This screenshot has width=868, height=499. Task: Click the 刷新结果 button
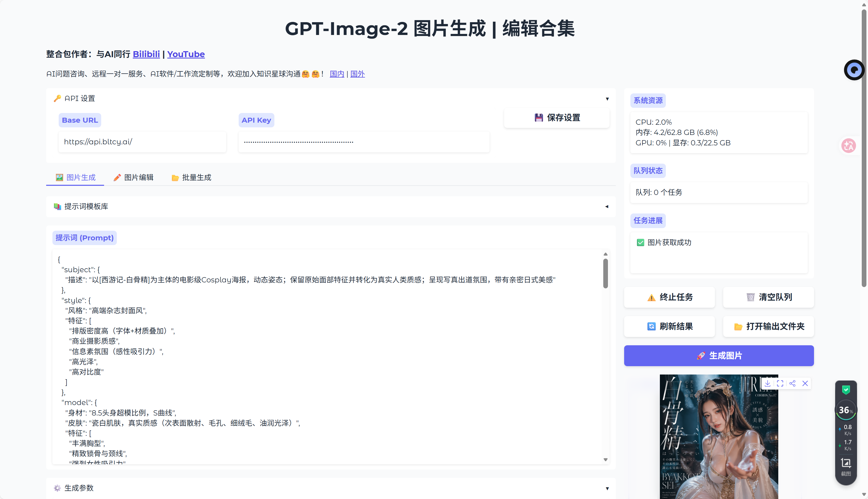click(670, 326)
